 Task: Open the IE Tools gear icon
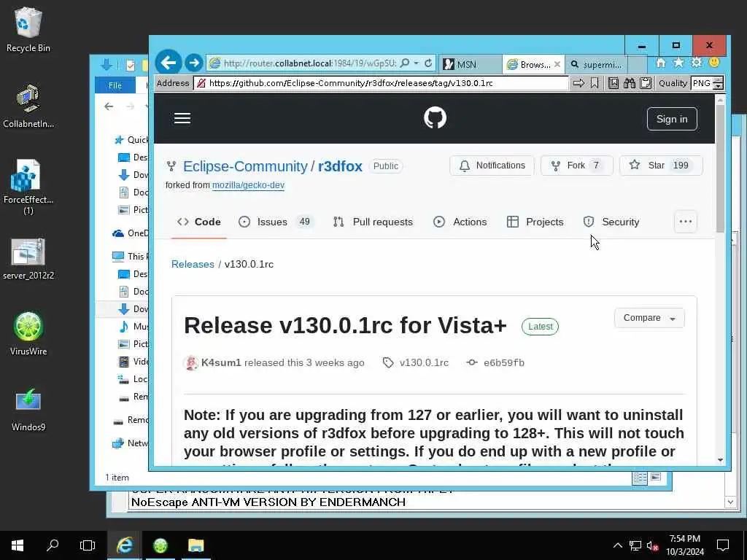697,63
